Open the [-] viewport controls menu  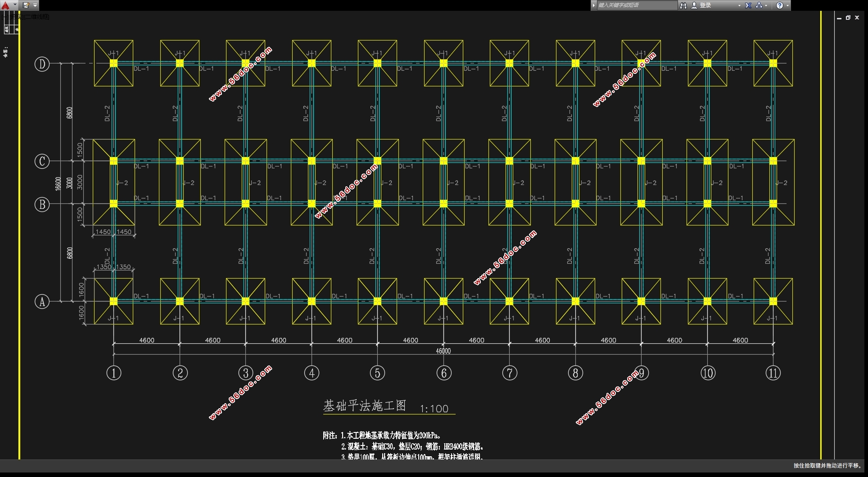tap(5, 17)
